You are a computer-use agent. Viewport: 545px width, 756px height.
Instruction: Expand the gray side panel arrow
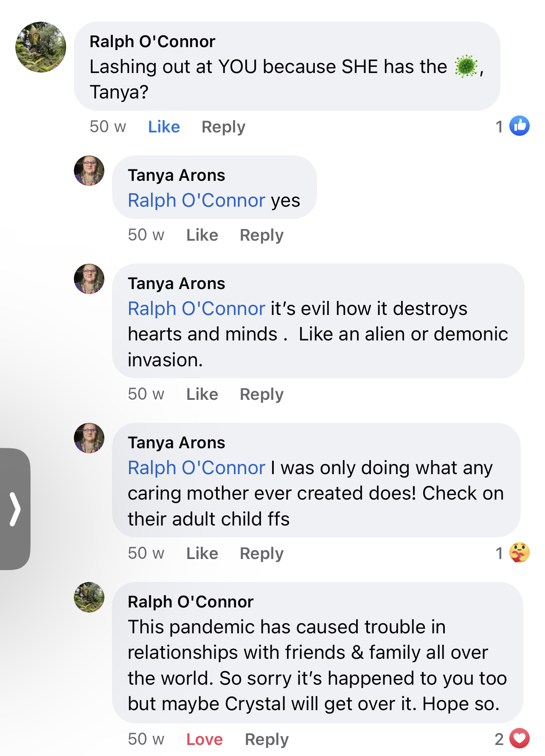coord(15,509)
